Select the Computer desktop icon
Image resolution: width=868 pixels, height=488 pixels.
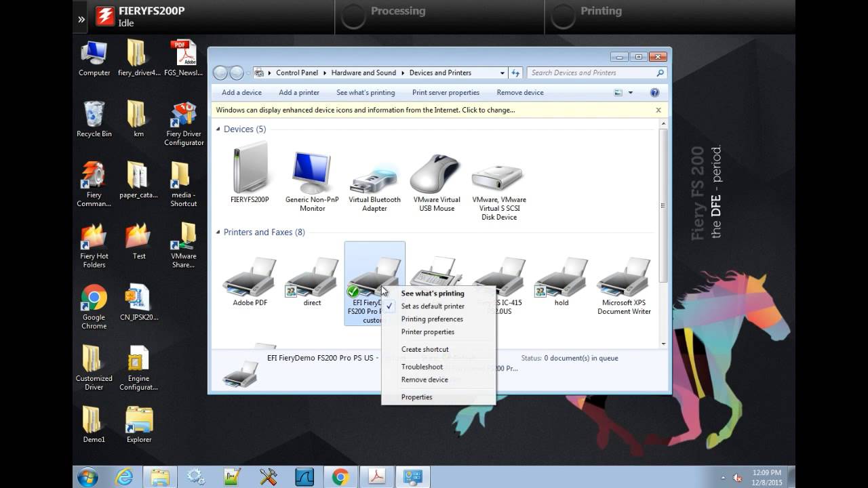pos(94,58)
